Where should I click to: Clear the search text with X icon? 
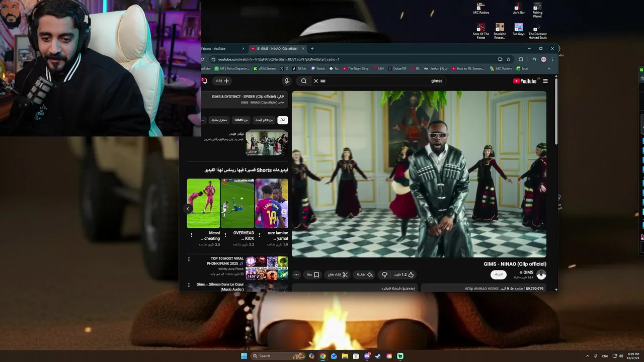click(316, 81)
